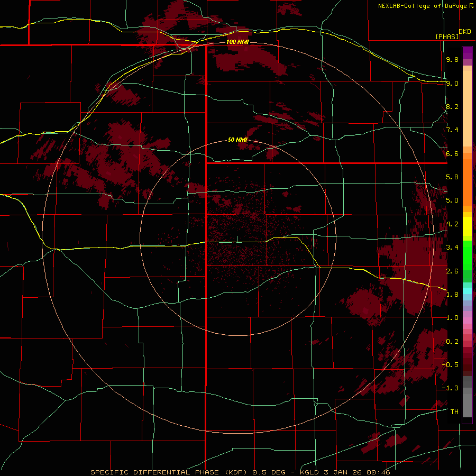Click the 1.8 scale value
This screenshot has height=476, width=476.
[452, 295]
